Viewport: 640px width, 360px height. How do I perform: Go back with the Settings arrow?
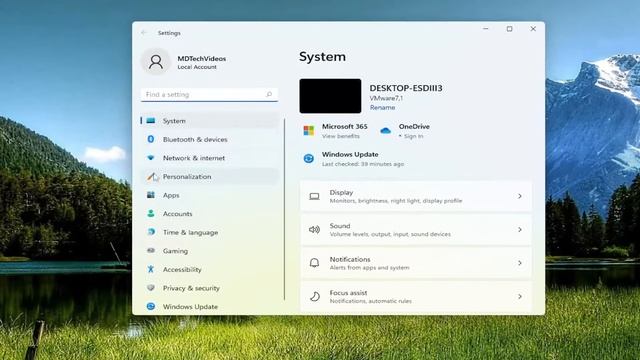[x=144, y=33]
